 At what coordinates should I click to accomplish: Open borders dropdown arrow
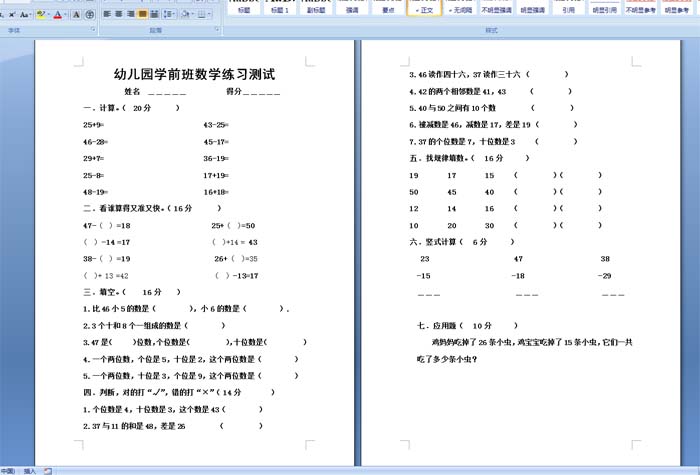209,14
